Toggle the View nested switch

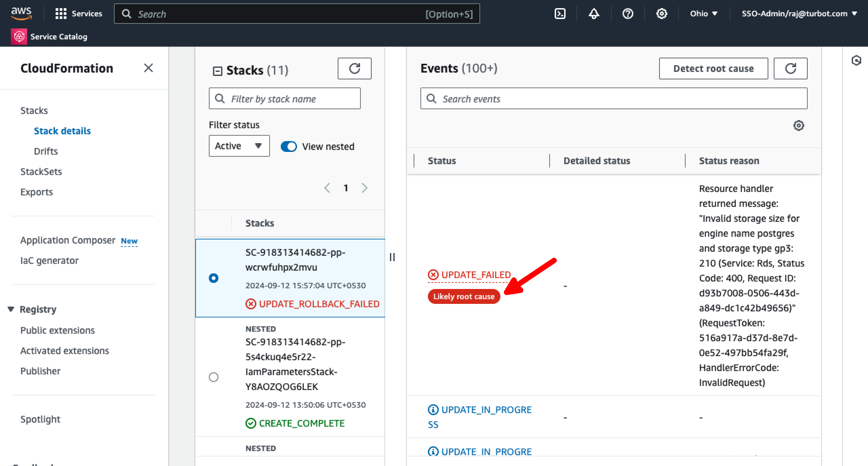coord(289,146)
